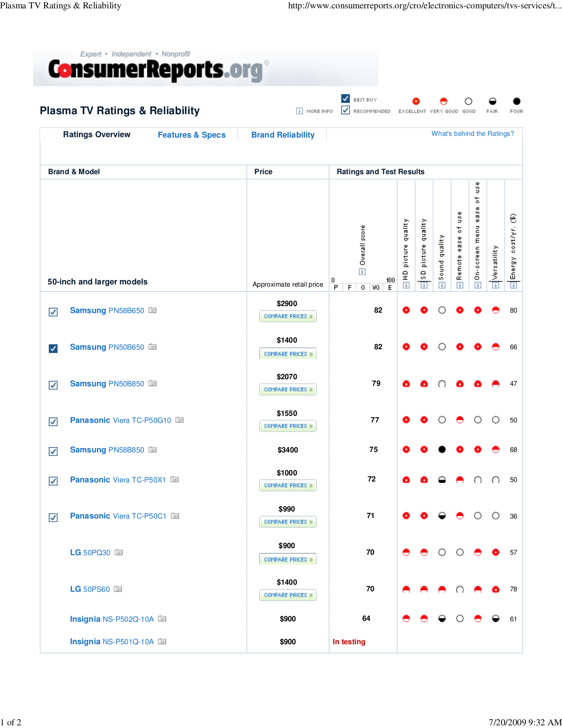The image size is (562, 728).
Task: Open Samsung PN50B650 model link
Action: pyautogui.click(x=107, y=347)
